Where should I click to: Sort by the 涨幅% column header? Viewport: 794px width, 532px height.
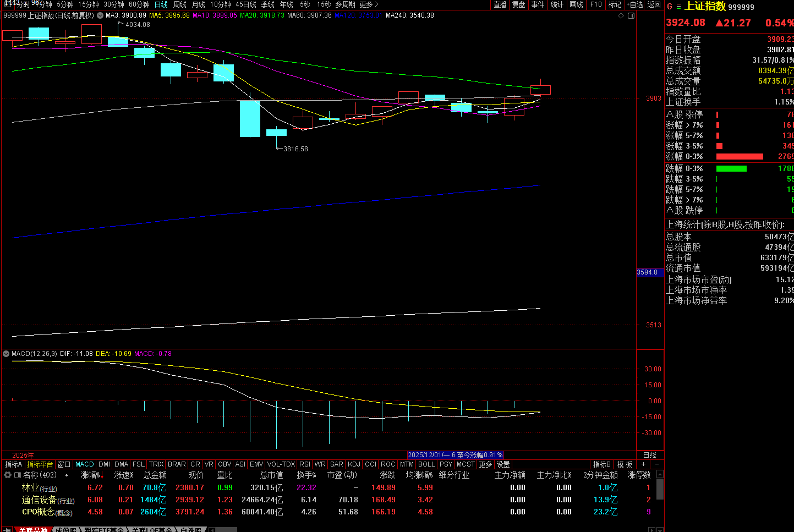(92, 475)
